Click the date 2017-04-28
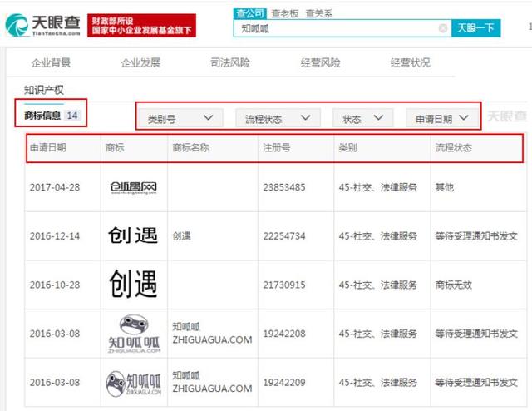Image resolution: width=532 pixels, height=411 pixels. coord(55,187)
